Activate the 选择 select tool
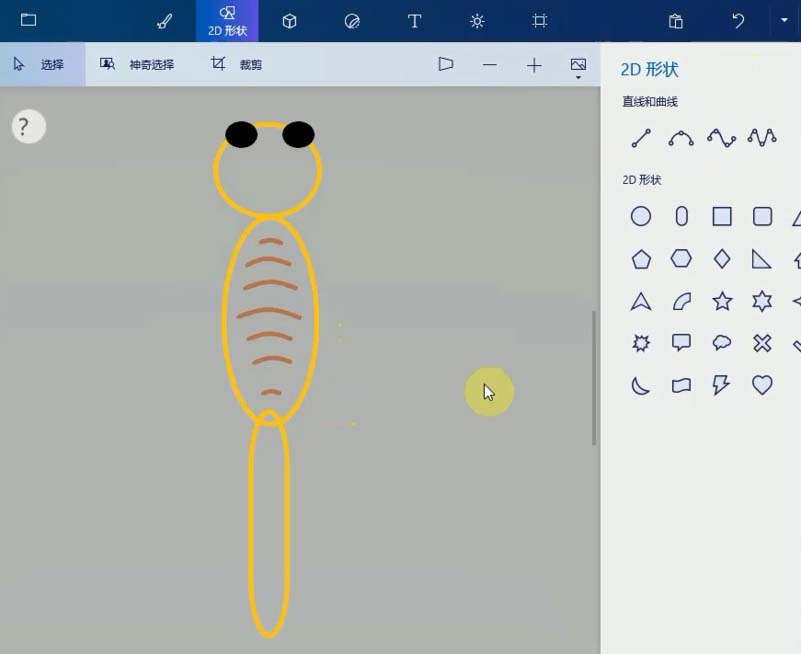 pos(42,64)
